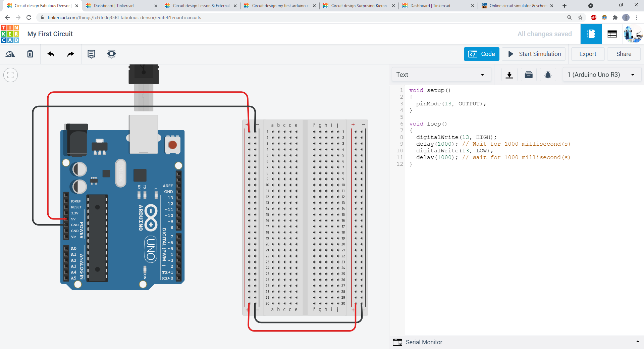Image resolution: width=644 pixels, height=349 pixels.
Task: Toggle annotation visibility with the eye icon
Action: (111, 54)
